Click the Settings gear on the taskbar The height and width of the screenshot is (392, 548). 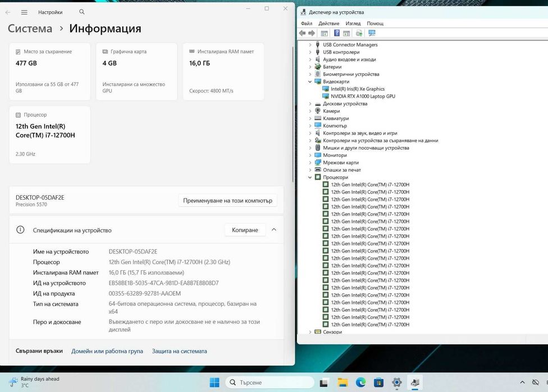click(x=396, y=382)
